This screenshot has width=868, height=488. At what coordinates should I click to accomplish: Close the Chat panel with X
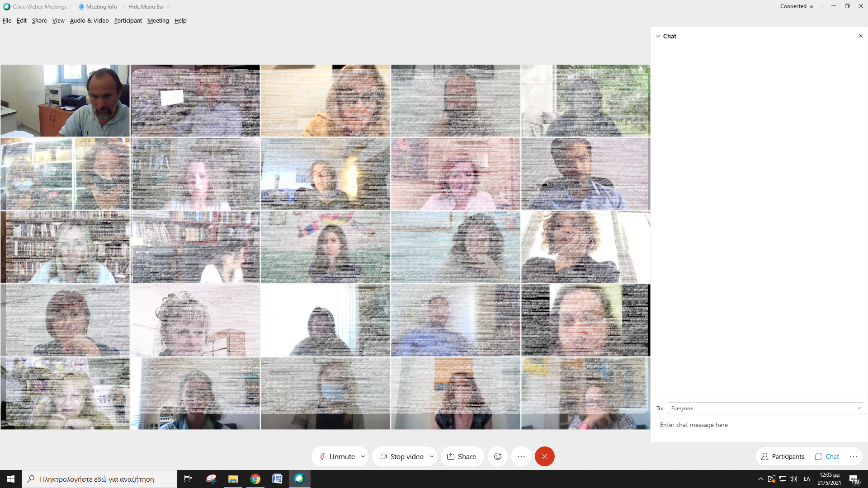pos(860,36)
